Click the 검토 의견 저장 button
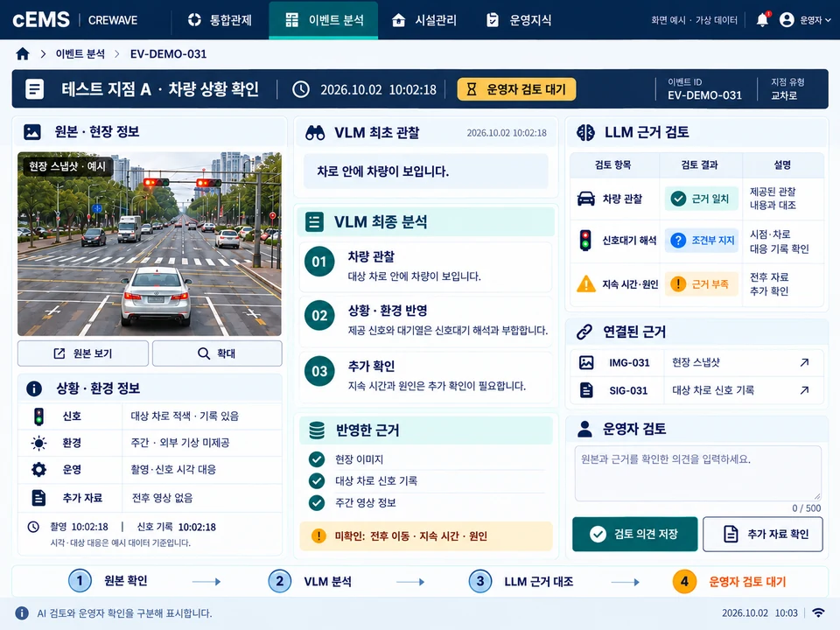This screenshot has width=840, height=630. [x=635, y=534]
